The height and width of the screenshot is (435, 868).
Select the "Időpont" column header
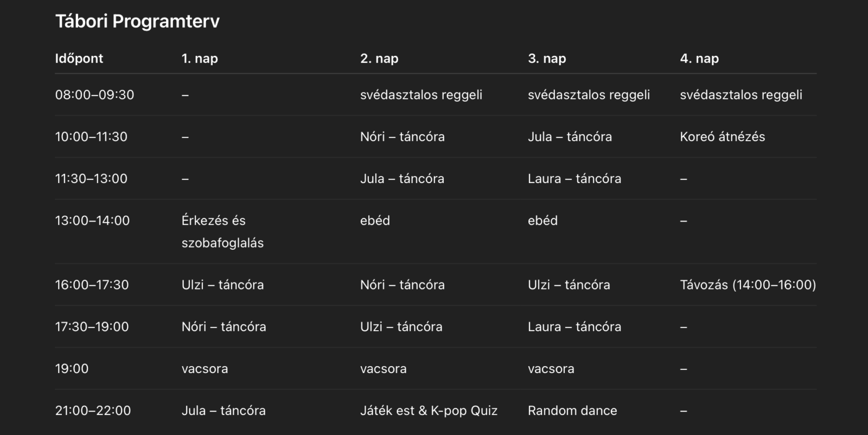[79, 59]
